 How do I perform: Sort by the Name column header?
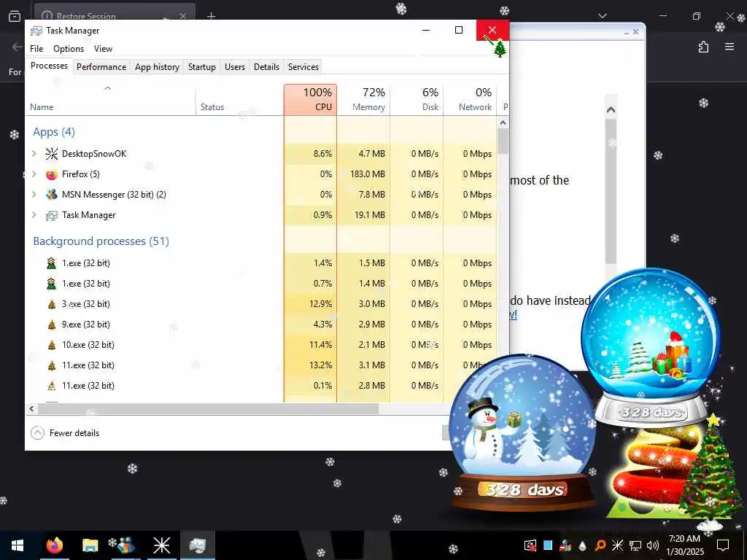[x=111, y=99]
